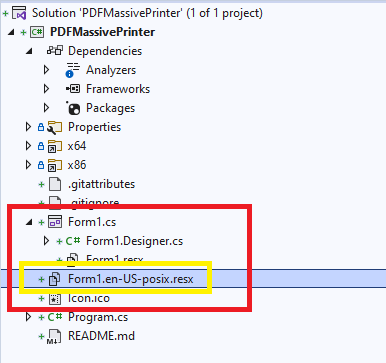
Task: Click the Visual Studio solution icon
Action: (x=19, y=13)
